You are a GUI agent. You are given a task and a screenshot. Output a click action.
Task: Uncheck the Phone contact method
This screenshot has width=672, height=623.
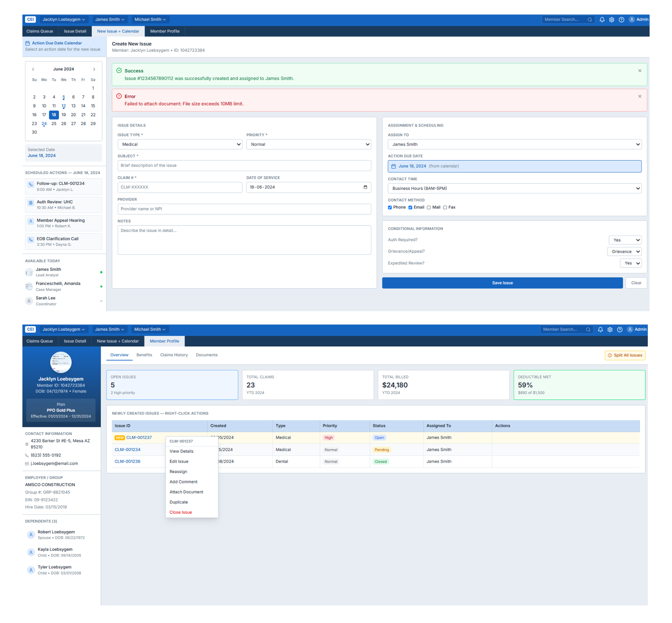pos(390,207)
